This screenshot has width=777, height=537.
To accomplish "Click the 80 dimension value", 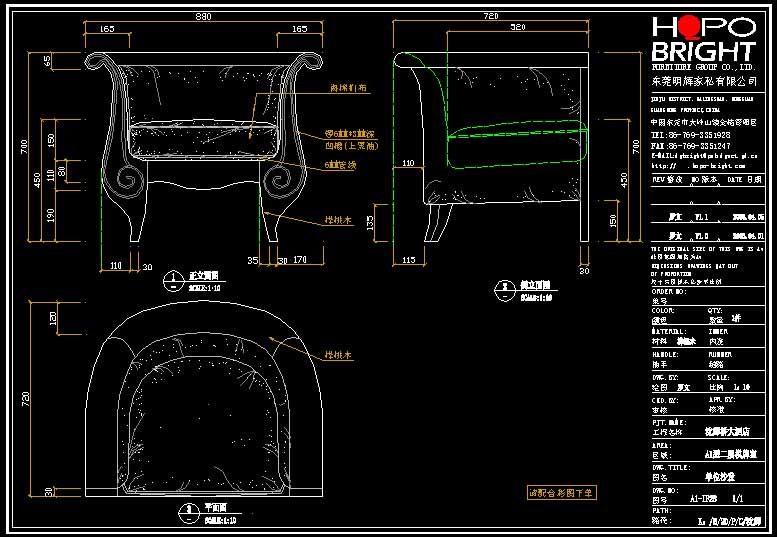I will pyautogui.click(x=61, y=171).
